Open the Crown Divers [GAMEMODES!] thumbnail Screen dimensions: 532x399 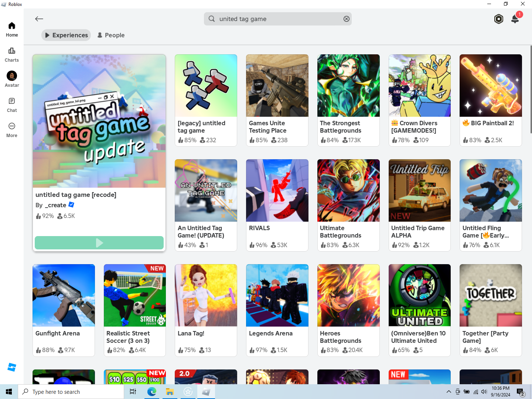(420, 86)
